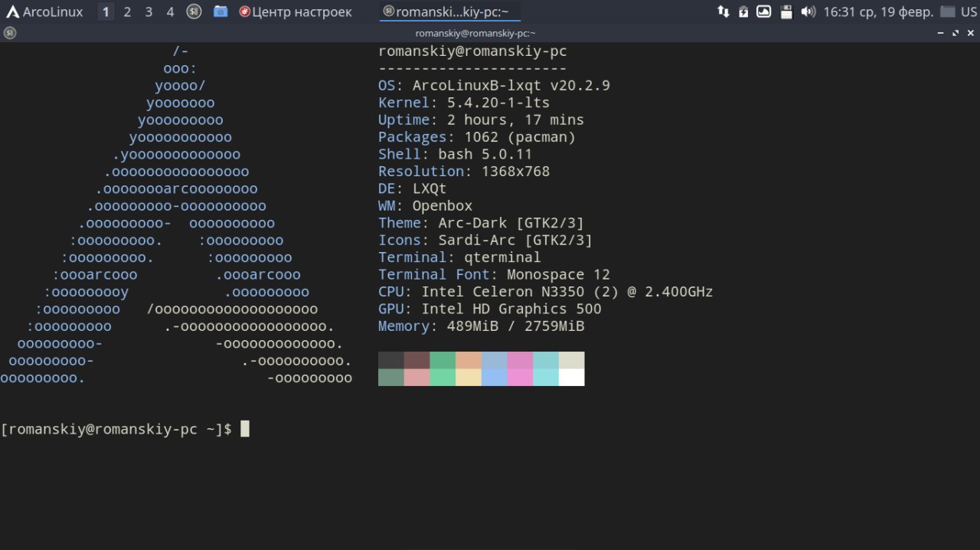This screenshot has height=550, width=980.
Task: Switch the US keyboard layout indicator
Action: coord(969,11)
